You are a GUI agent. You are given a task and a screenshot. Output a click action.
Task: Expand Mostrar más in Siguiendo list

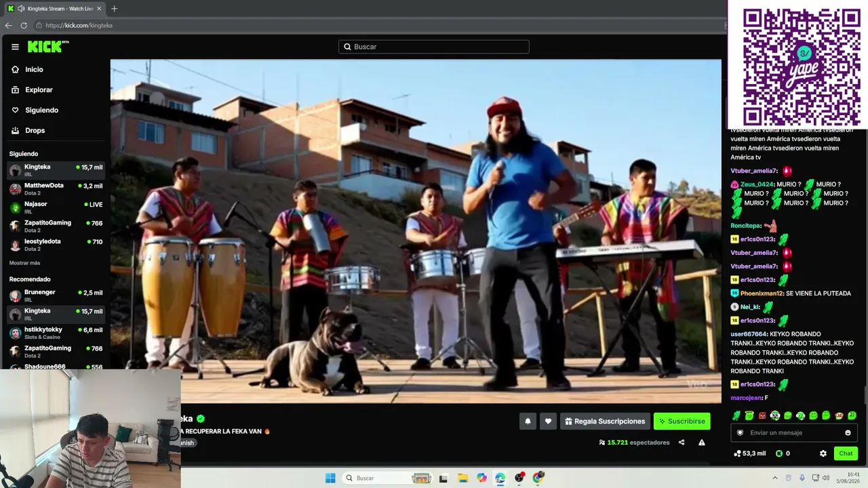pos(24,262)
